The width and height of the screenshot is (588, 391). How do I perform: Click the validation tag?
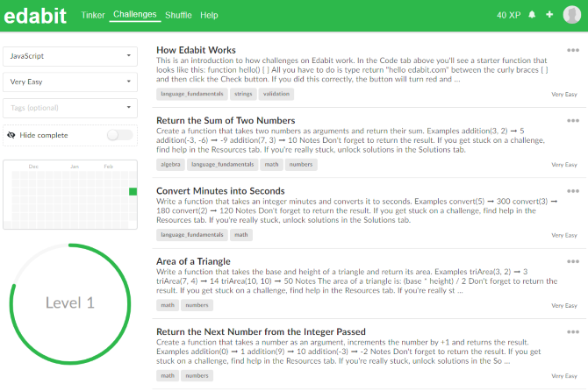(x=276, y=94)
